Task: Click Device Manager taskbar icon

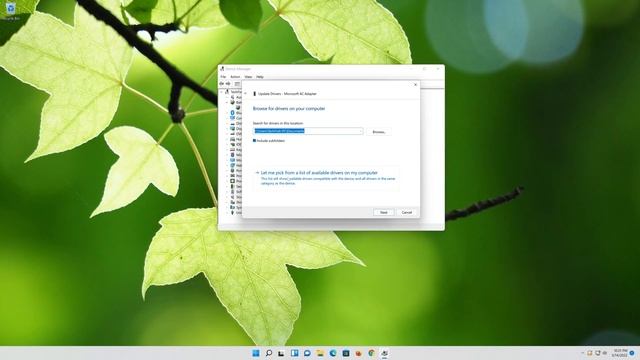Action: tap(384, 353)
